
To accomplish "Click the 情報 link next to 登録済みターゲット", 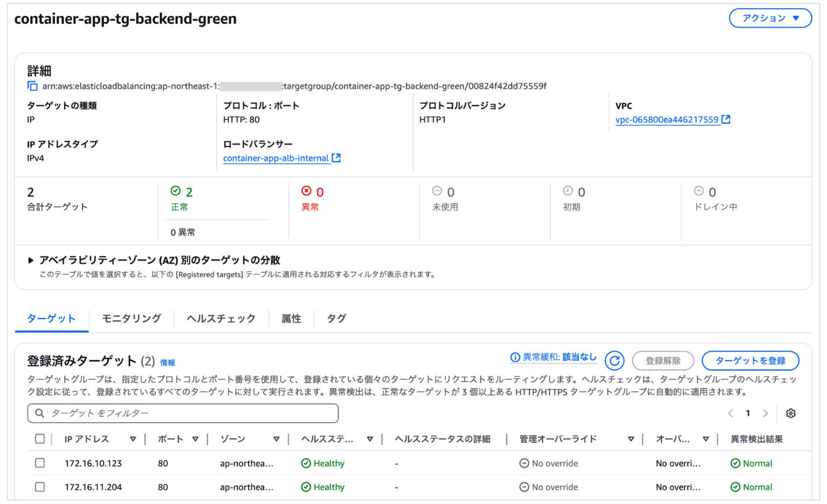I will (168, 363).
